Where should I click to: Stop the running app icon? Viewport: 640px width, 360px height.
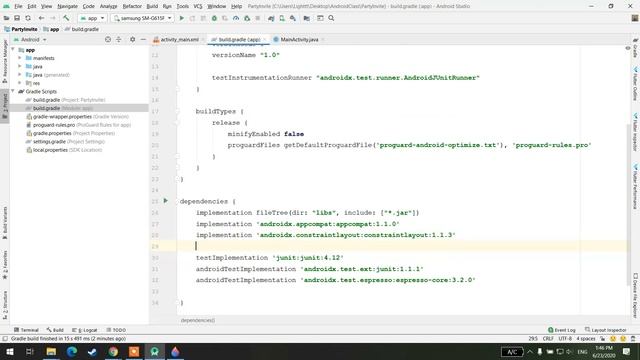coord(258,18)
